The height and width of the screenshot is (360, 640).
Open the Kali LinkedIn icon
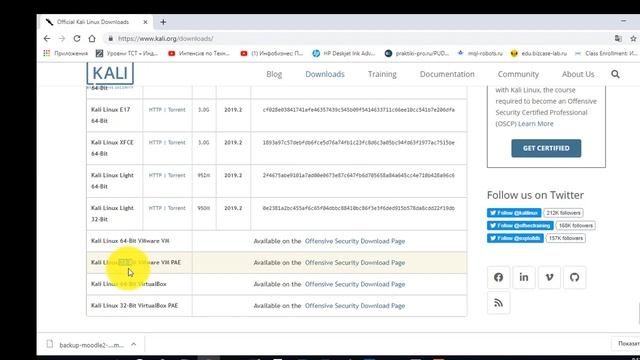[x=524, y=277]
